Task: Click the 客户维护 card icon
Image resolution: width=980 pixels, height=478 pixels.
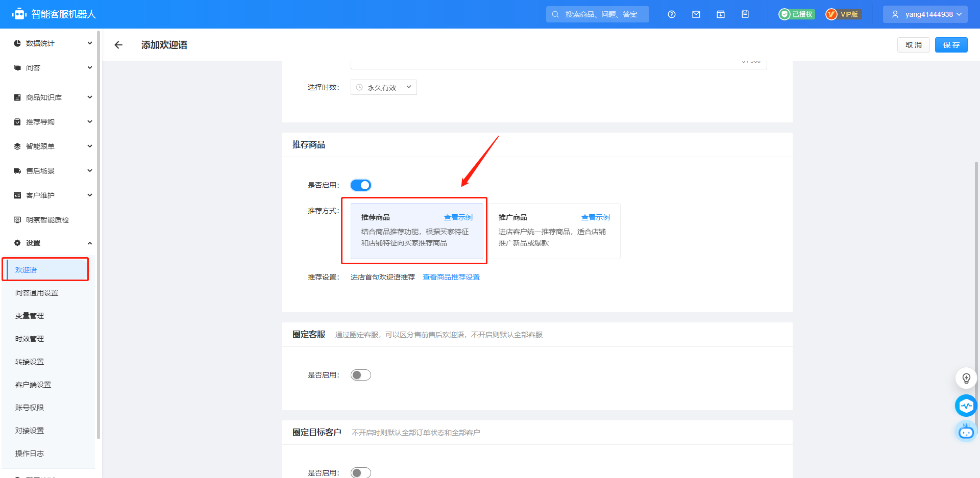Action: (x=17, y=195)
